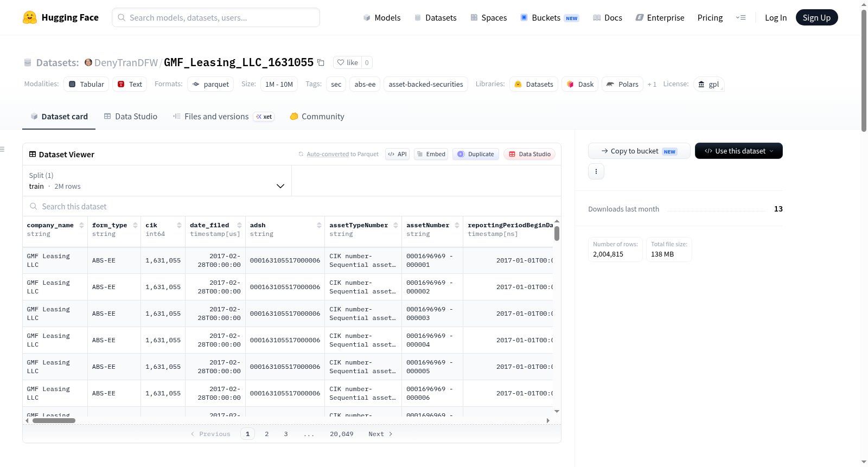868x467 pixels.
Task: Click the heart like icon
Action: click(341, 62)
